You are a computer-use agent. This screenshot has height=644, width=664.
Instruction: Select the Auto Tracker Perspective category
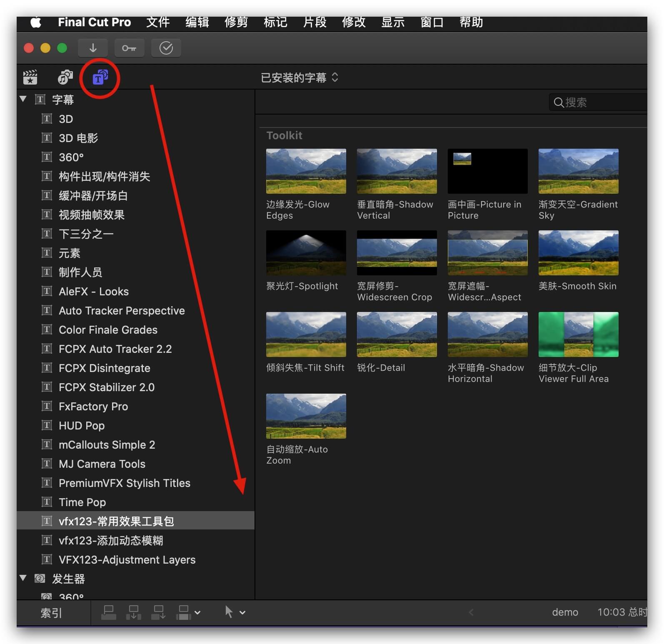pyautogui.click(x=135, y=310)
